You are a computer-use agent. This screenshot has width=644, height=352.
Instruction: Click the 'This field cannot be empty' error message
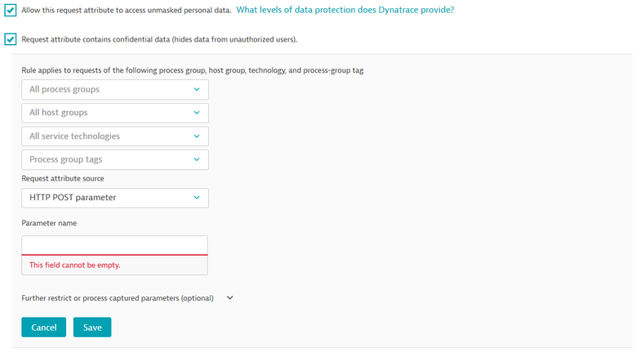click(80, 265)
